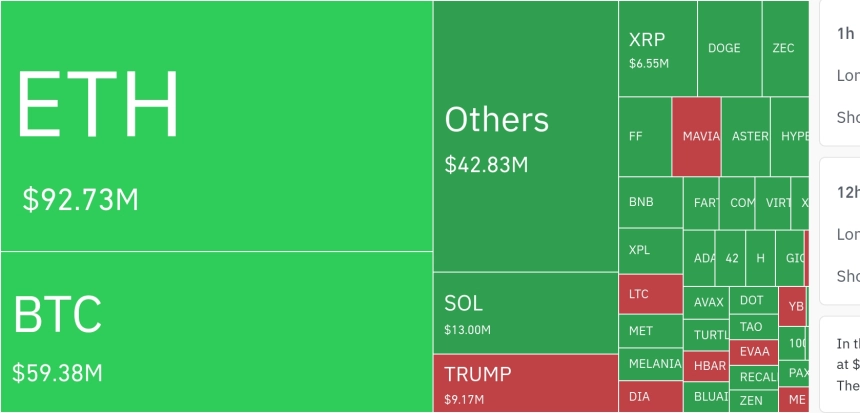The image size is (860, 413).
Task: Click the red EVAA tile
Action: 754,352
